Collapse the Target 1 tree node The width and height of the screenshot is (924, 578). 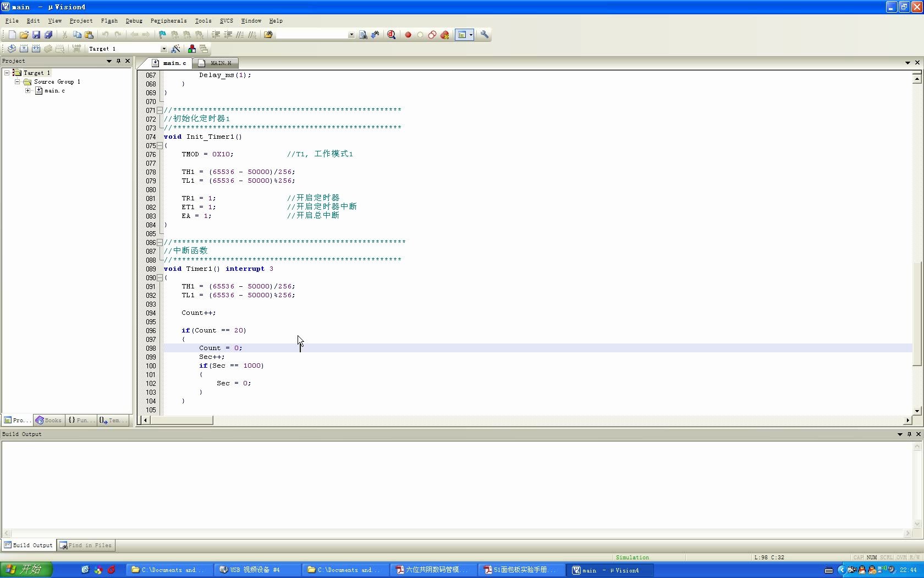[x=7, y=73]
